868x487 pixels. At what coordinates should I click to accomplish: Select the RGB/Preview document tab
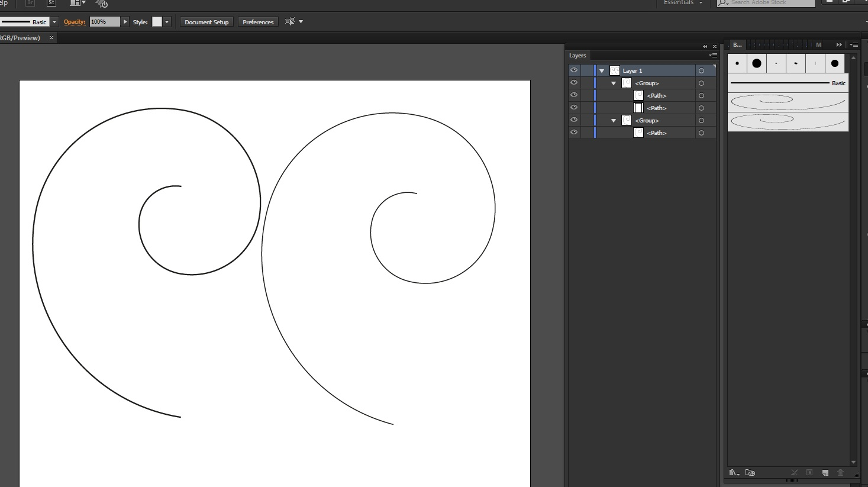point(21,38)
